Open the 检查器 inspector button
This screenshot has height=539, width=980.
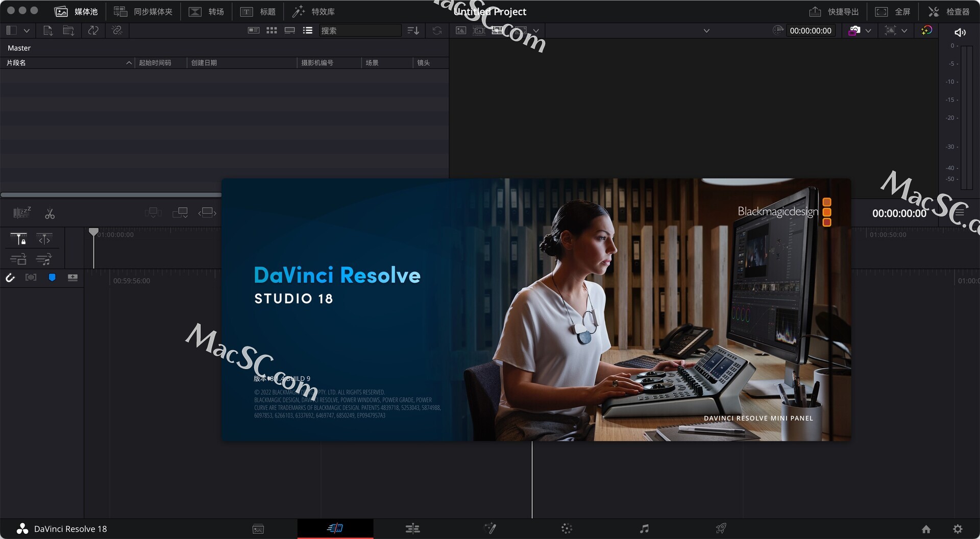948,11
